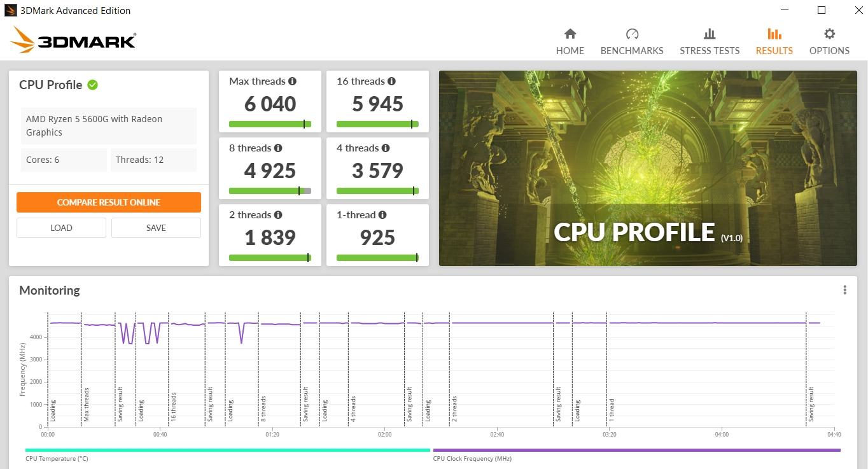Click the 4 threads marker in the chart
Image resolution: width=868 pixels, height=469 pixels.
(x=353, y=409)
